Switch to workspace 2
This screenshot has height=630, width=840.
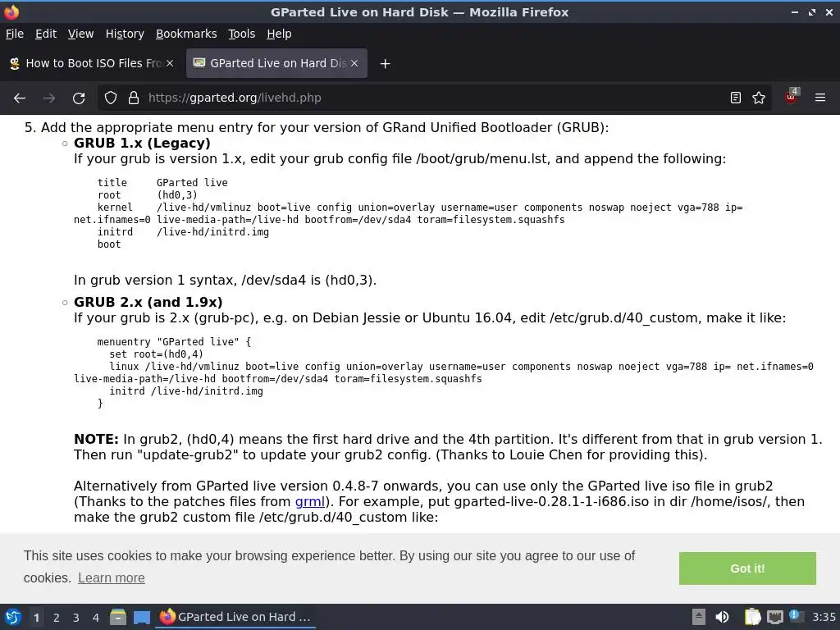pyautogui.click(x=57, y=618)
